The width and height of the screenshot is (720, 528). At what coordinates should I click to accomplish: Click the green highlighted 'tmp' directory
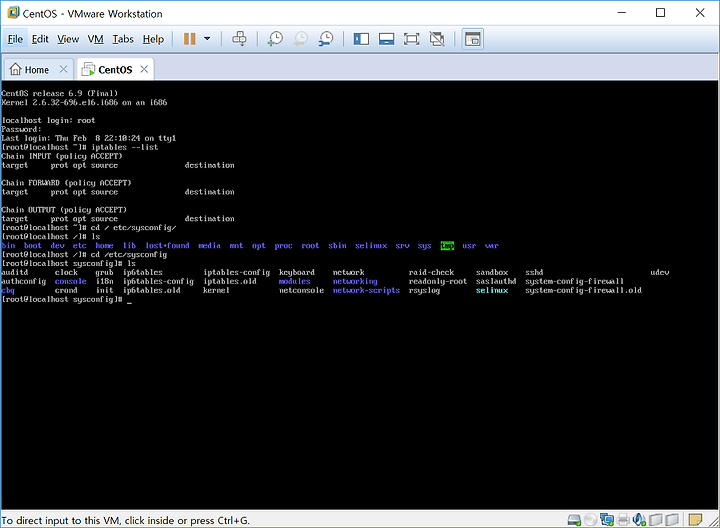447,246
